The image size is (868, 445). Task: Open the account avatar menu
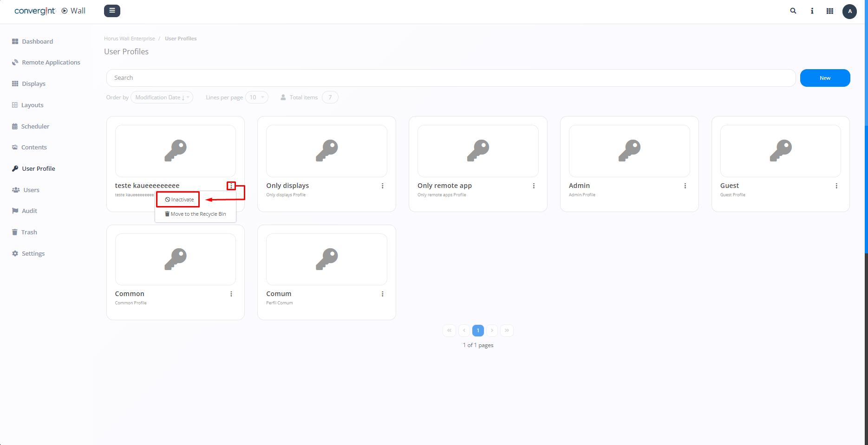[x=849, y=12]
